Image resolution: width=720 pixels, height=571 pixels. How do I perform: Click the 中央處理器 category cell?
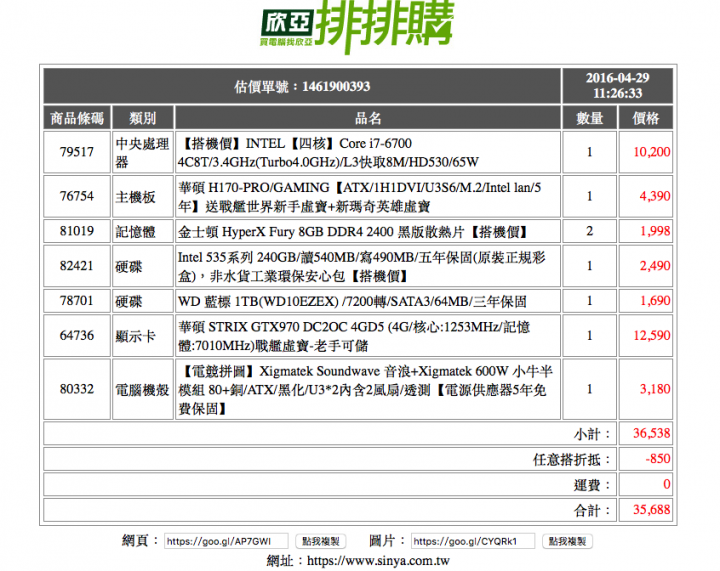pyautogui.click(x=143, y=152)
